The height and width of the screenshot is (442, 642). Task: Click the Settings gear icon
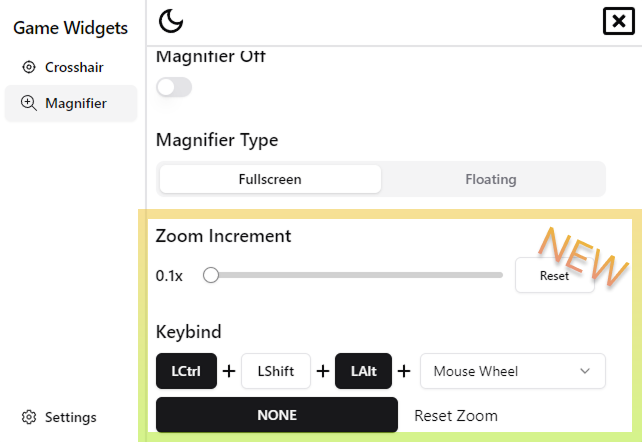[29, 417]
